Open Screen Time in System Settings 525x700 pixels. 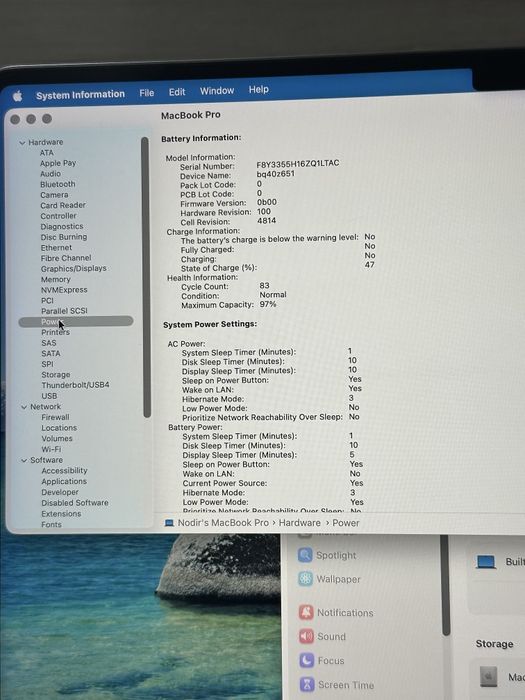[337, 685]
